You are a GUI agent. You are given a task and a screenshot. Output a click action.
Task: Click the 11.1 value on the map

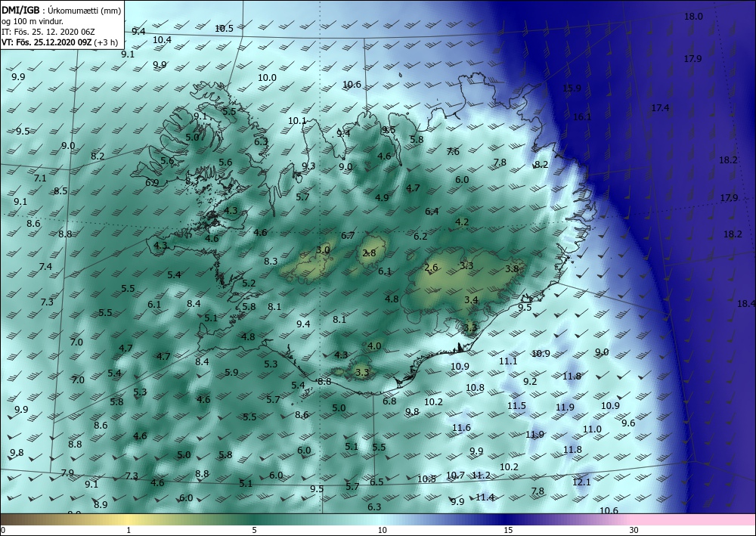(x=508, y=361)
